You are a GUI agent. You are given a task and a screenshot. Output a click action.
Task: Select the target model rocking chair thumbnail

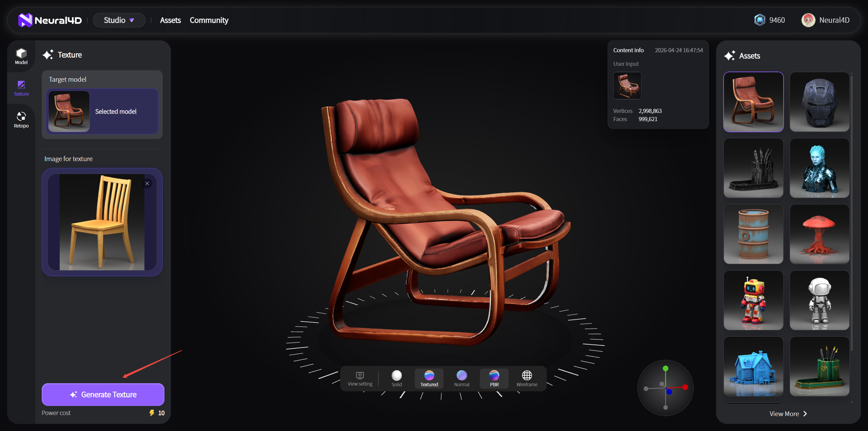click(x=69, y=111)
